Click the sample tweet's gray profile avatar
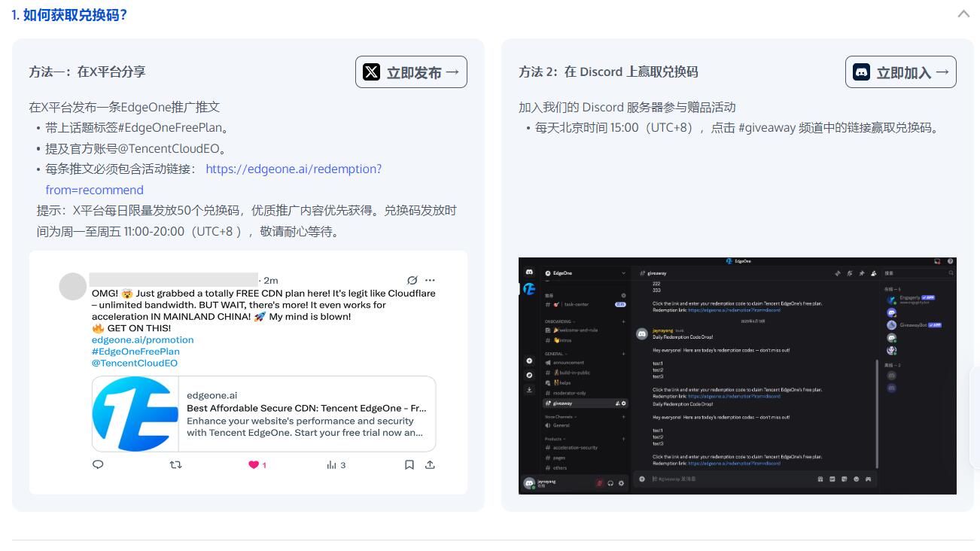The height and width of the screenshot is (551, 980). (x=73, y=286)
